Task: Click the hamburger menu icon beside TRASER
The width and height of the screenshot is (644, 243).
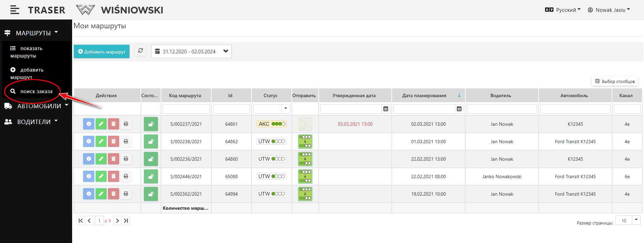Action: pos(14,10)
